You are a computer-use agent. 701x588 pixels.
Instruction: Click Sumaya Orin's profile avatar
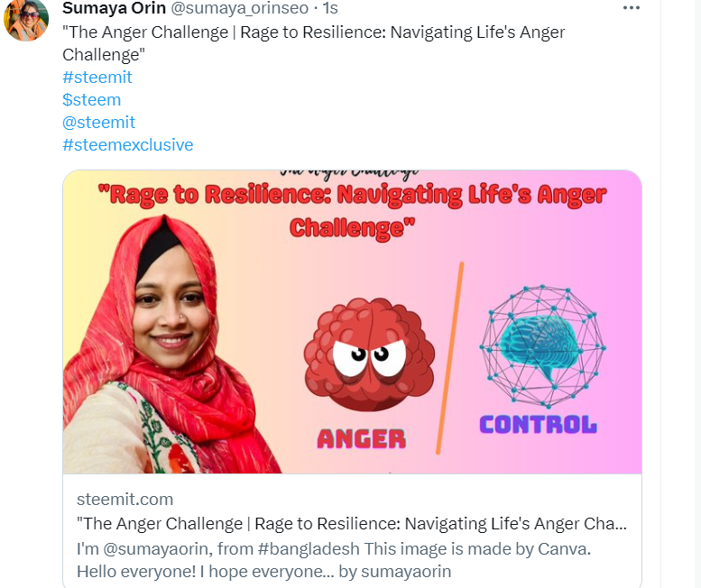26,20
